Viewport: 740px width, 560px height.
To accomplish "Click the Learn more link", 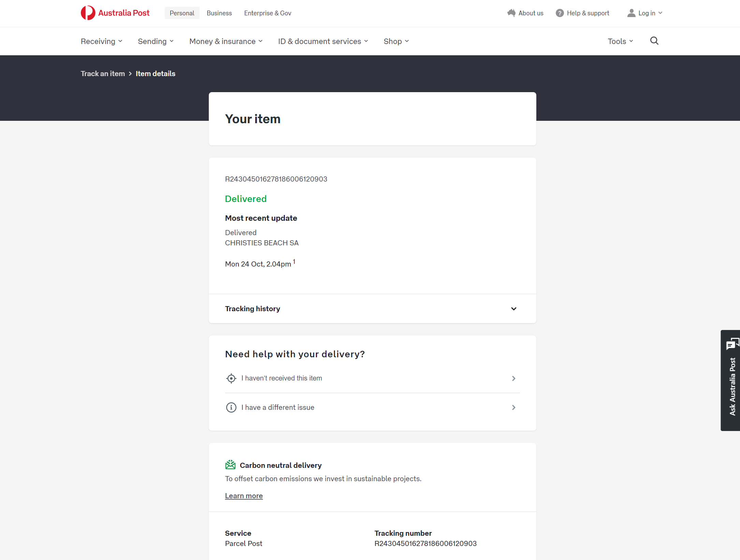I will coord(244,496).
